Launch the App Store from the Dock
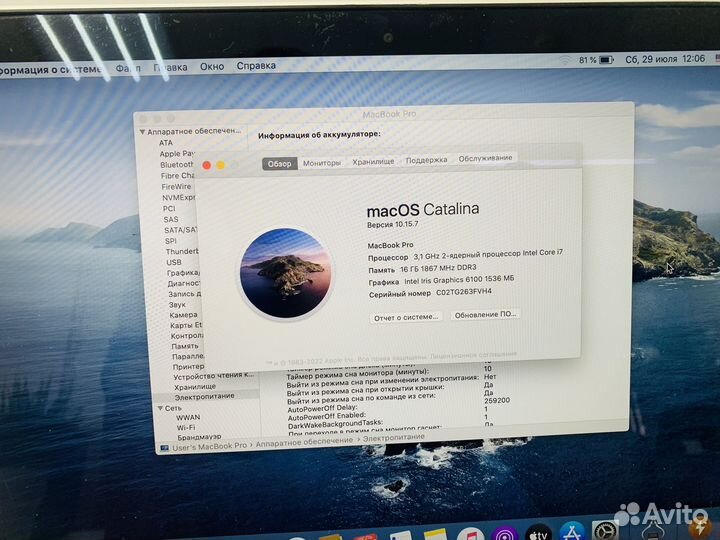Viewport: 720px width, 540px height. (572, 532)
